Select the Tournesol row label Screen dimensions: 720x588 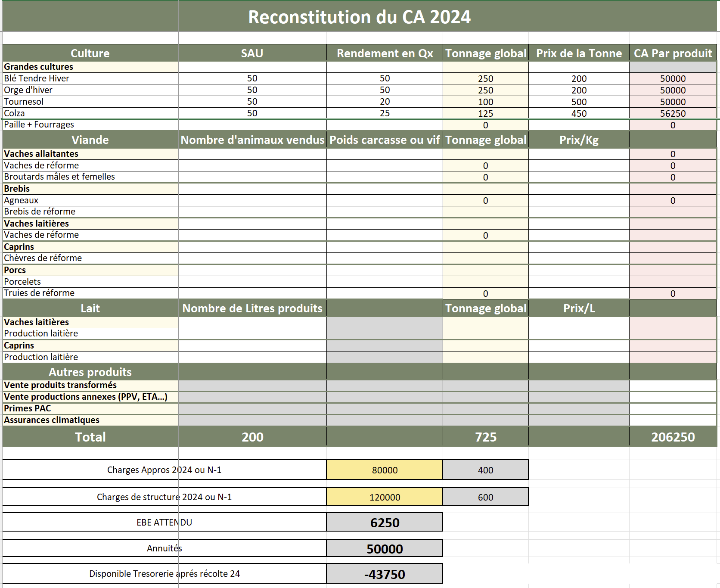90,102
